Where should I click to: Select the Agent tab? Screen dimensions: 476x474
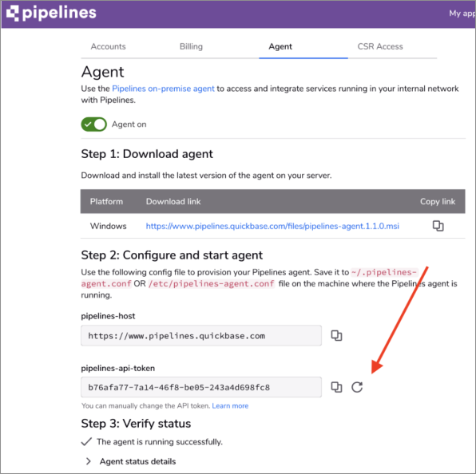(x=280, y=46)
